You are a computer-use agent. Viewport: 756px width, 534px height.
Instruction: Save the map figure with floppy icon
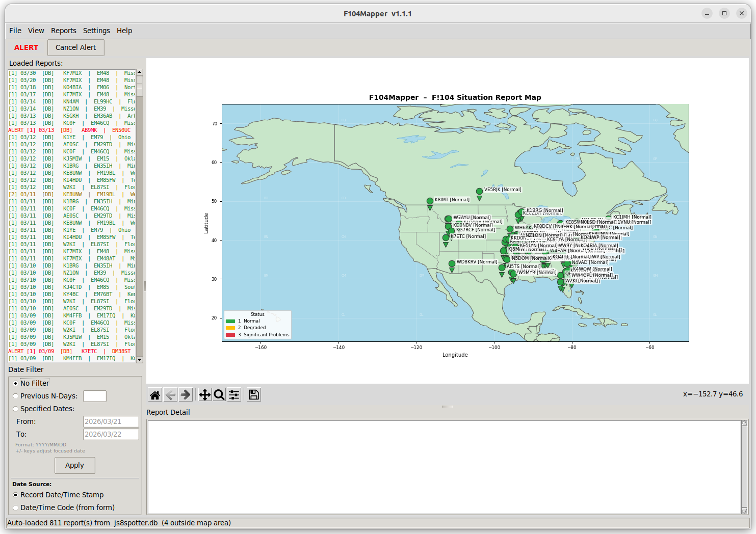point(253,395)
